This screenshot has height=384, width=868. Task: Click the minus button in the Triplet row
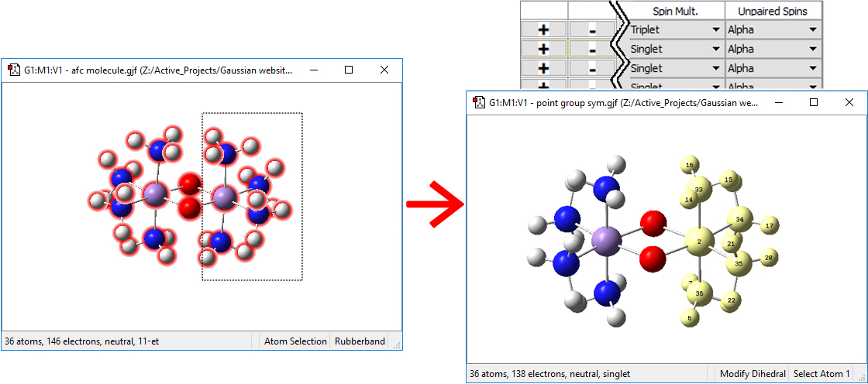[x=591, y=29]
